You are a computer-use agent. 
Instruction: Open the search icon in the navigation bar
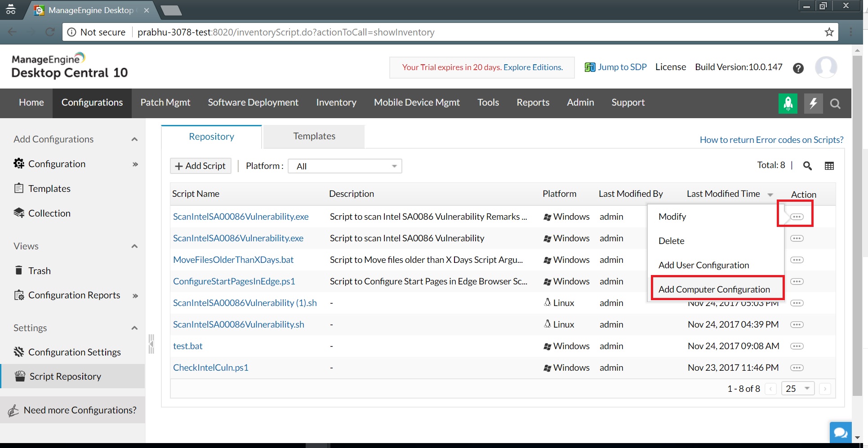pos(835,104)
